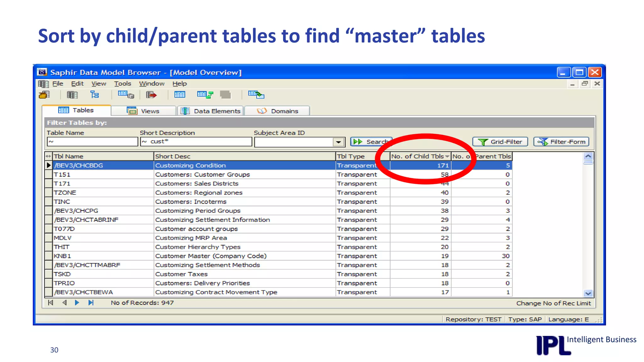Screen dimensions: 644x362
Task: Go to next record navigation arrow
Action: pyautogui.click(x=77, y=303)
